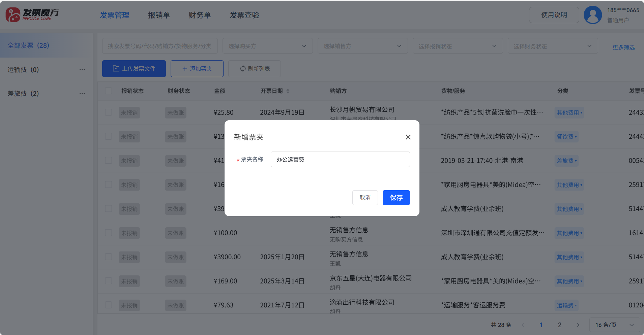The image size is (644, 335).
Task: Open the more options dots for 运输费
Action: [x=82, y=70]
